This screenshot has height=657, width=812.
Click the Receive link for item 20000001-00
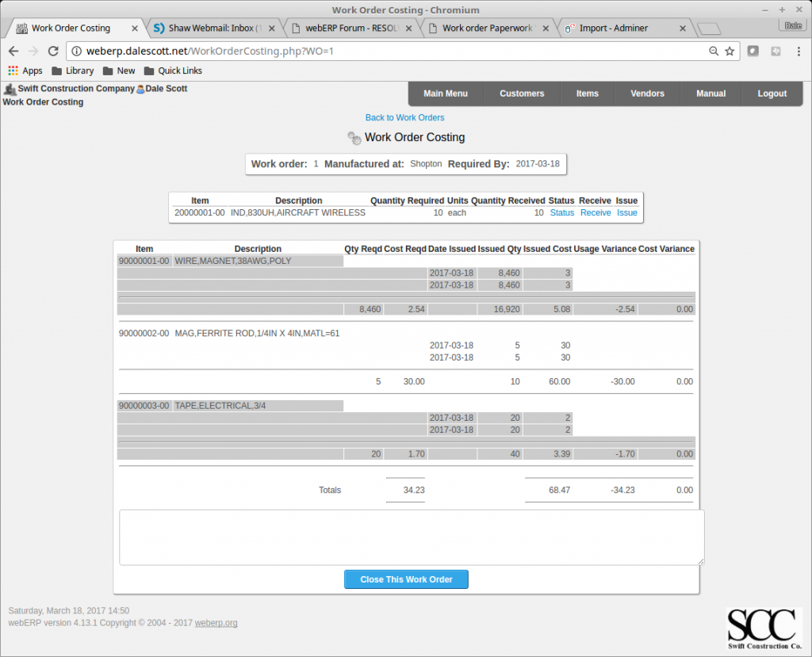(596, 212)
